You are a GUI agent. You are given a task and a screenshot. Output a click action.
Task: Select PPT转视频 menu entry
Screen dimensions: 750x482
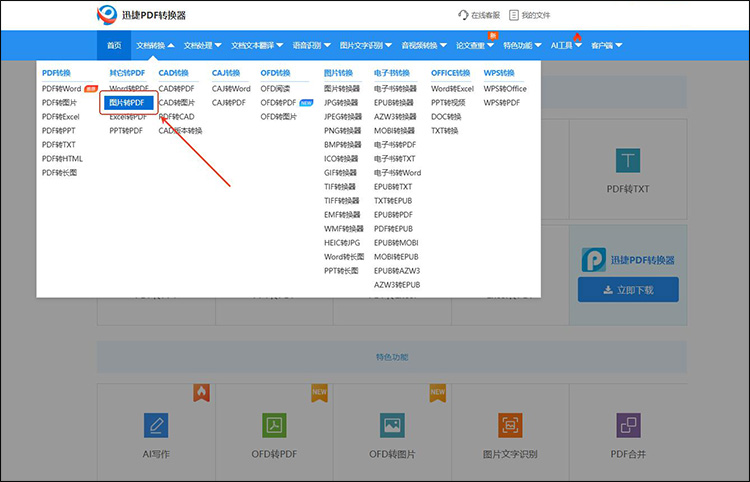[x=448, y=103]
